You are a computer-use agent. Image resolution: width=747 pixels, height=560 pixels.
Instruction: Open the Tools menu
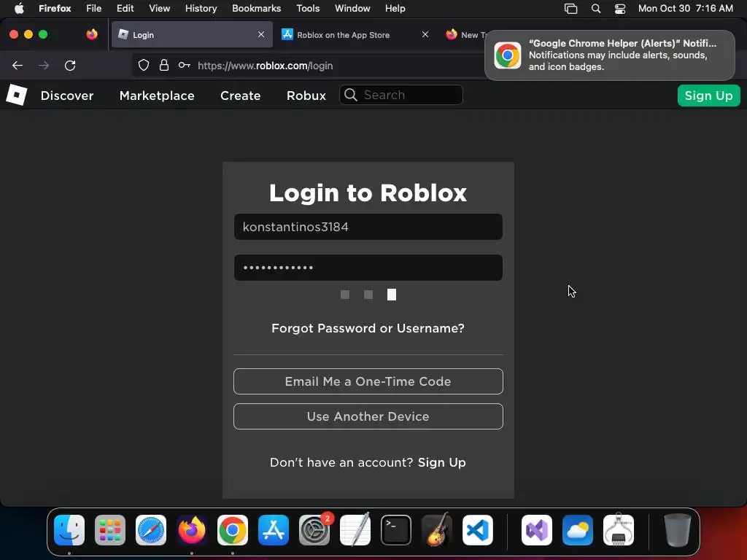(x=308, y=9)
